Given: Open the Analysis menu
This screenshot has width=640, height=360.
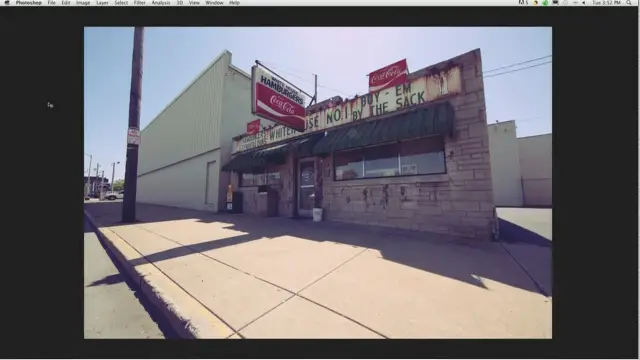Looking at the screenshot, I should 161,2.
